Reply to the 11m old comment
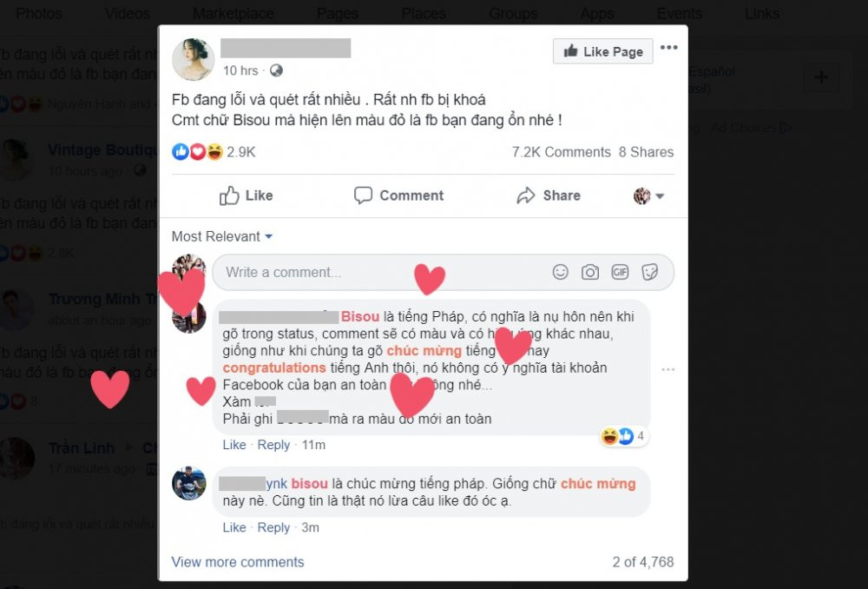Viewport: 868px width, 589px height. [273, 445]
